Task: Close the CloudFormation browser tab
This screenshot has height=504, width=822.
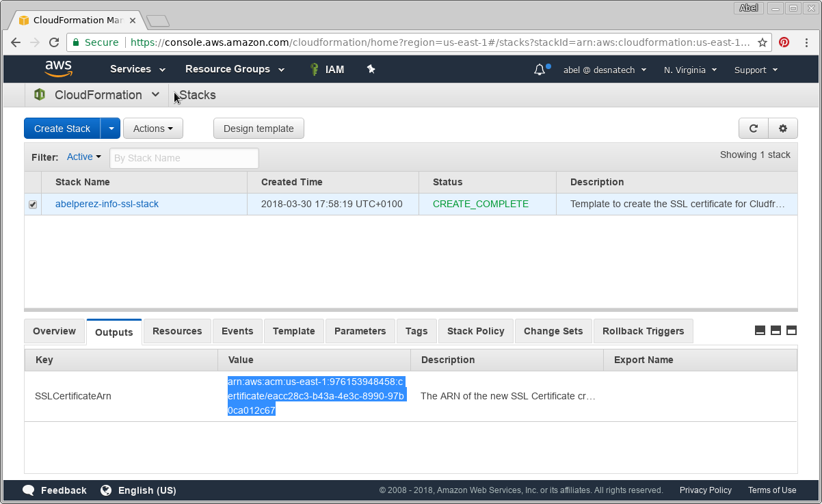Action: coord(133,21)
